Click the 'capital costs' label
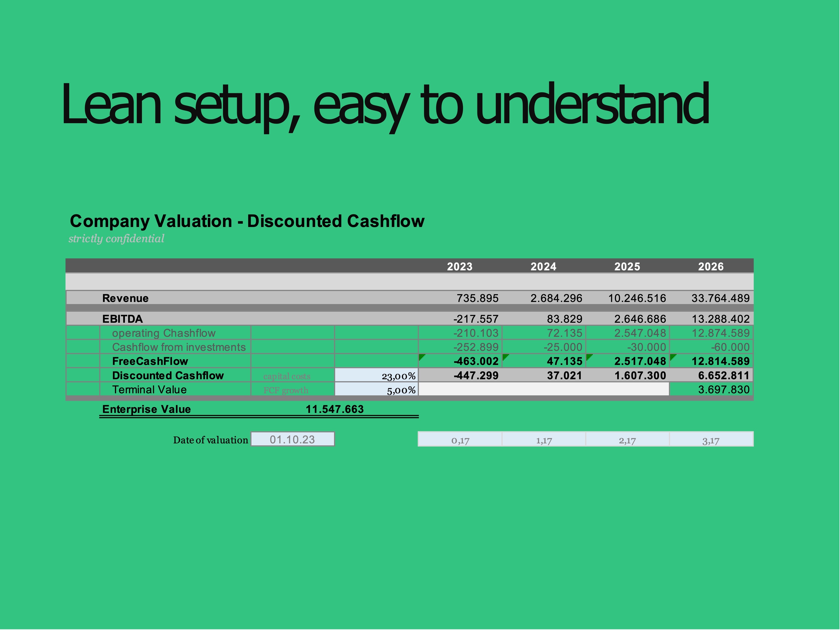The height and width of the screenshot is (630, 840). point(287,376)
